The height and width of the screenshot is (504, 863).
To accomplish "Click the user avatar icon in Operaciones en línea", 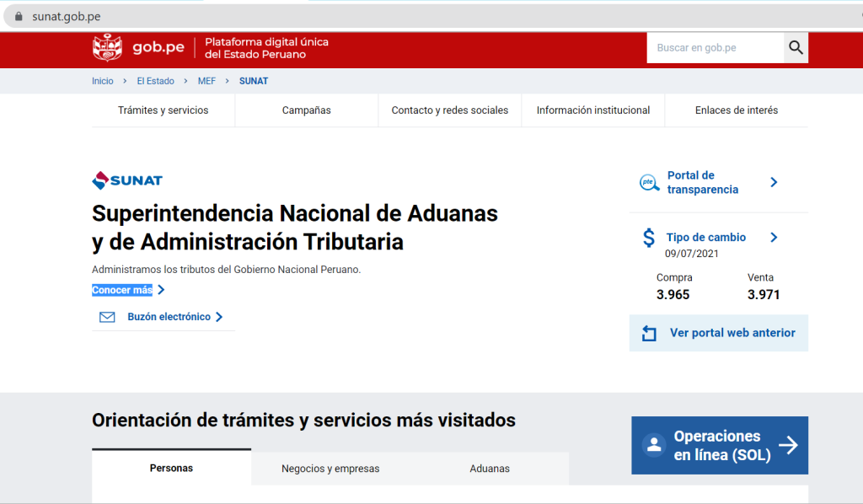I will click(653, 445).
